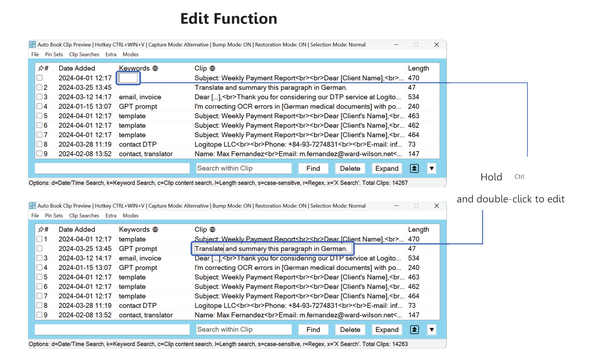The height and width of the screenshot is (364, 589).
Task: Click globe icon beside Clip in upper window
Action: click(x=212, y=68)
